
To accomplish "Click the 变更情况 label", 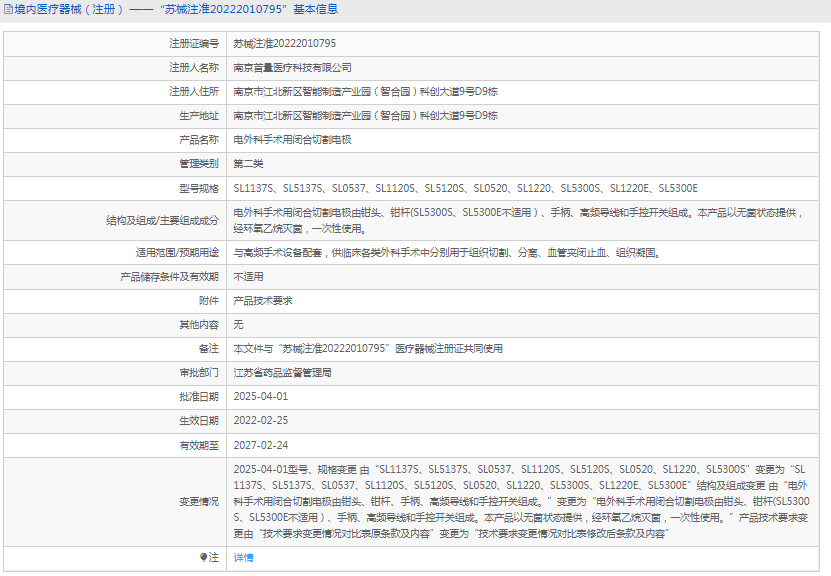I will click(199, 501).
